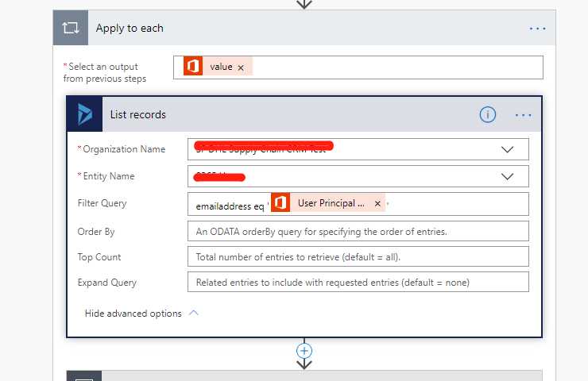The width and height of the screenshot is (588, 381).
Task: Click the Office icon on User Principal token
Action: pyautogui.click(x=280, y=203)
